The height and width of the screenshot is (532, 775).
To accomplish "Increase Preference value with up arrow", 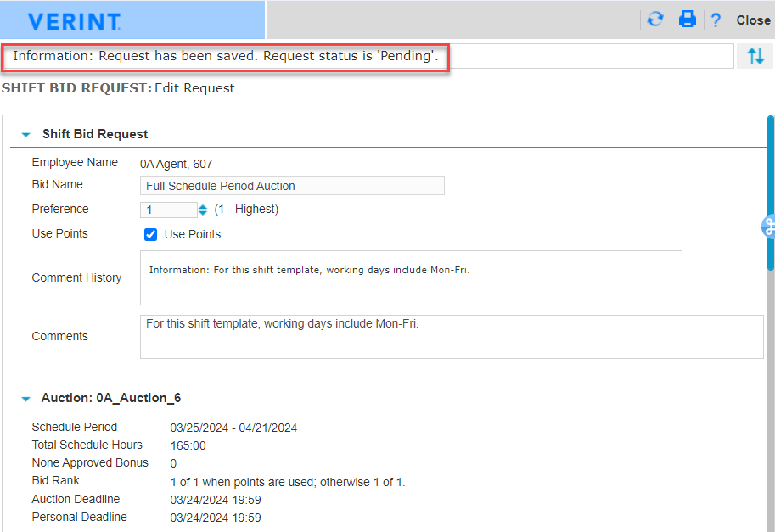I will [x=203, y=206].
